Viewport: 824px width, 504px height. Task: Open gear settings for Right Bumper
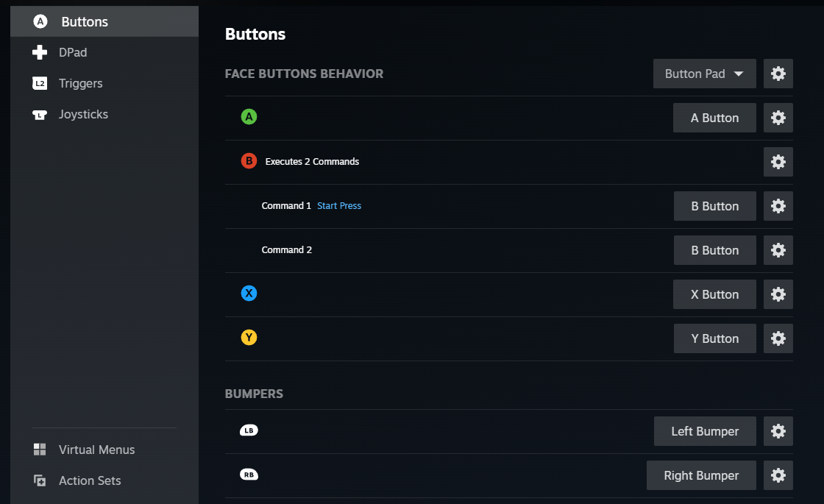[778, 475]
